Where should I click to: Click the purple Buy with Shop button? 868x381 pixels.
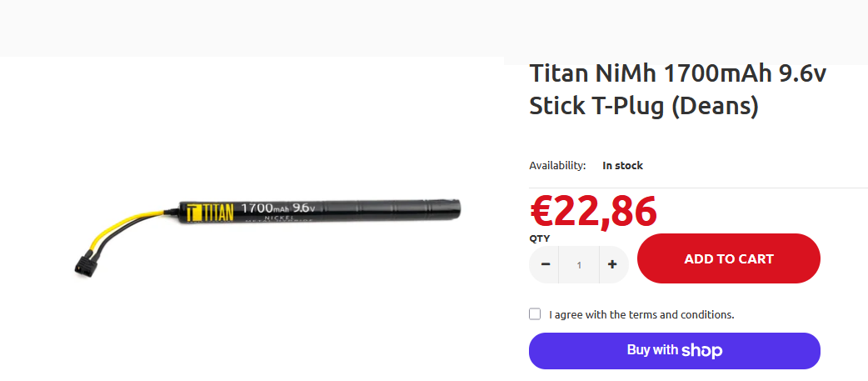[674, 351]
